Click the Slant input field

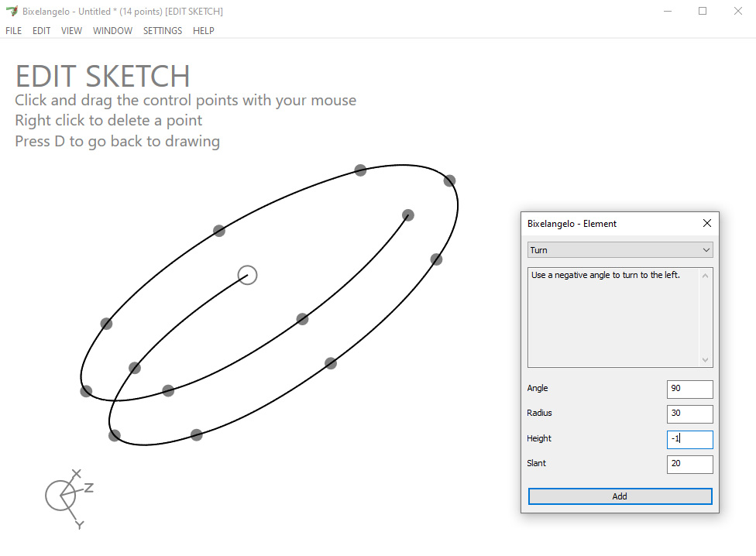[x=689, y=464]
